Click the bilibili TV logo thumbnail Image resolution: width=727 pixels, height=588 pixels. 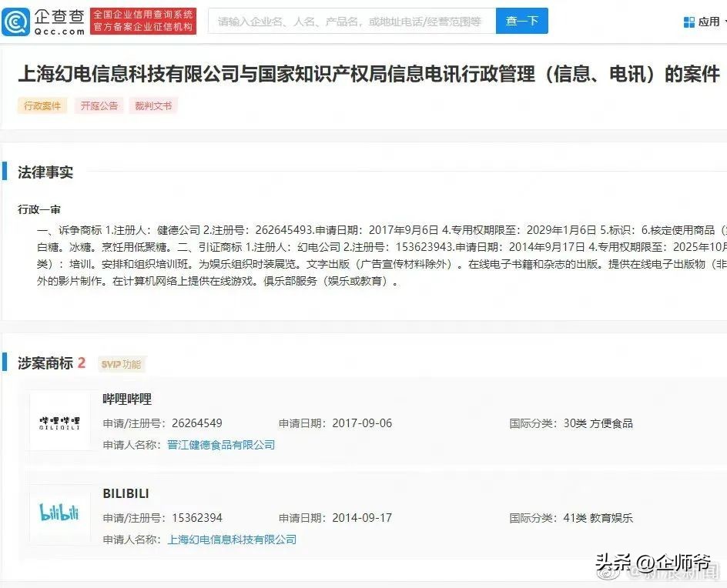[x=60, y=516]
